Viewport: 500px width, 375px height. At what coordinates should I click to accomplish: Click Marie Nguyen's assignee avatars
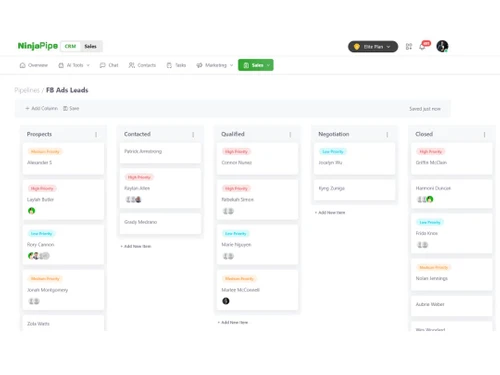(x=228, y=256)
